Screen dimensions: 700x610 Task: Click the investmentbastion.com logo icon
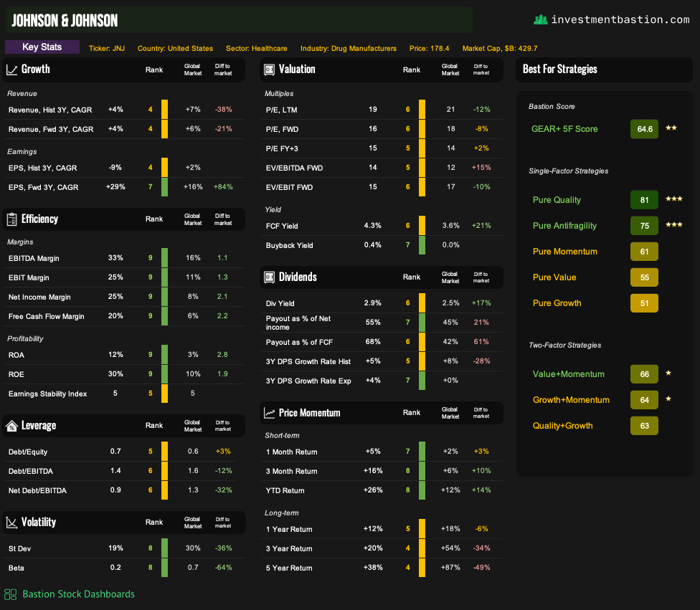tap(541, 19)
